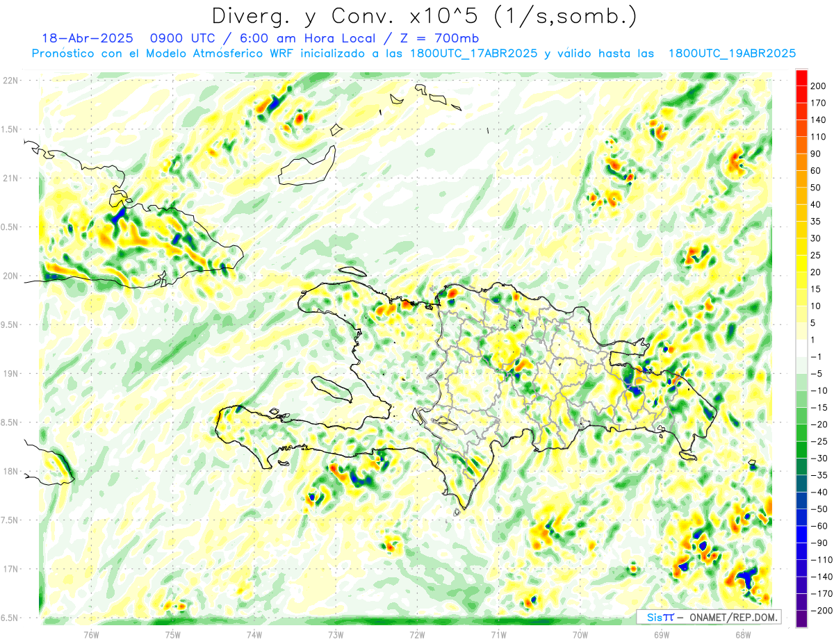This screenshot has height=644, width=834.
Task: Click the '17N' latitude label
Action: tap(11, 569)
